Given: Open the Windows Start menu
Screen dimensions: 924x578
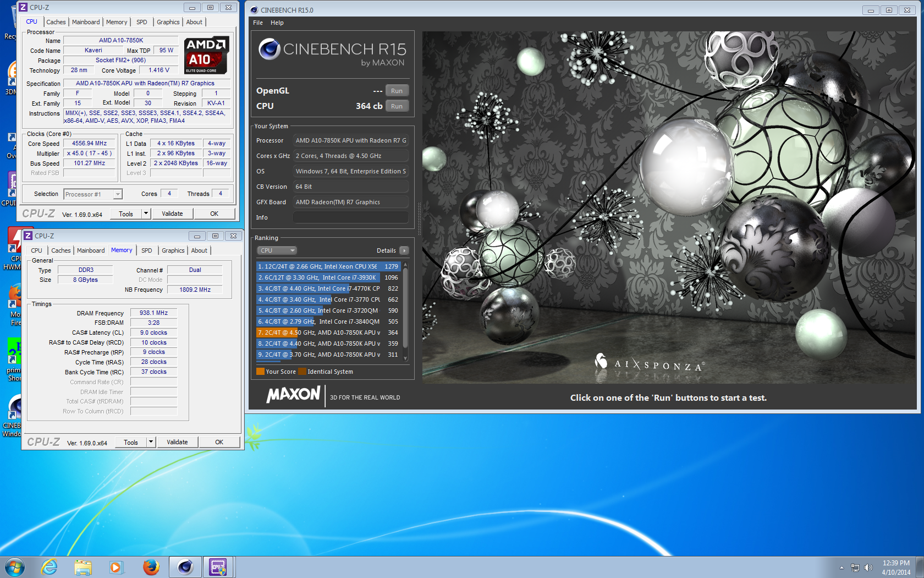Looking at the screenshot, I should (15, 567).
